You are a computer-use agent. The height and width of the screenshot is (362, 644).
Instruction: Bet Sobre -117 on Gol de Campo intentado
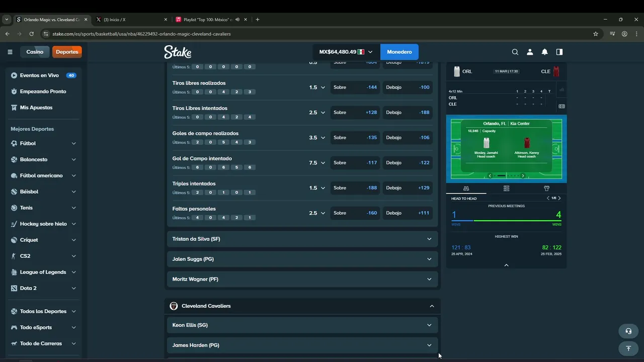[x=355, y=163]
